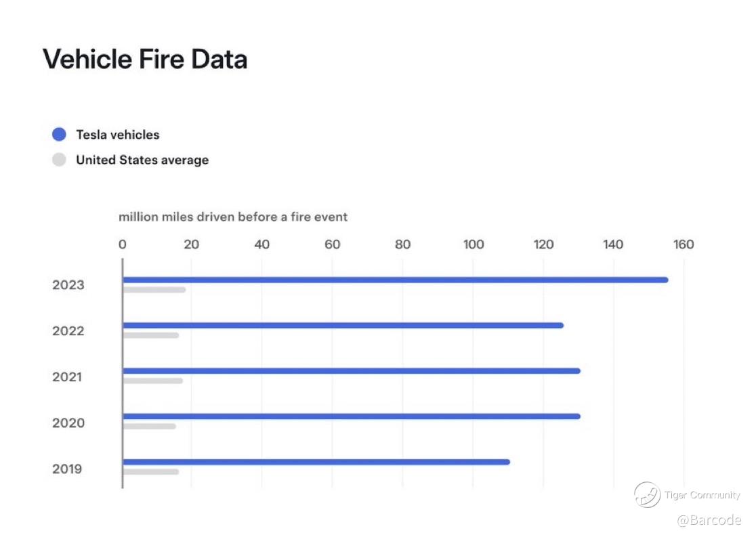Viewport: 756px width, 537px height.
Task: Click the blue Tesla vehicles legend dot
Action: point(60,135)
